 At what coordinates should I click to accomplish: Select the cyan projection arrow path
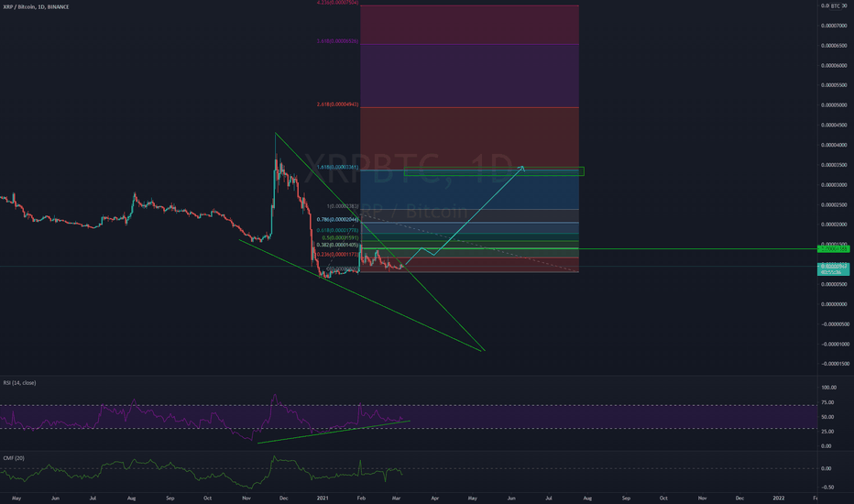479,210
